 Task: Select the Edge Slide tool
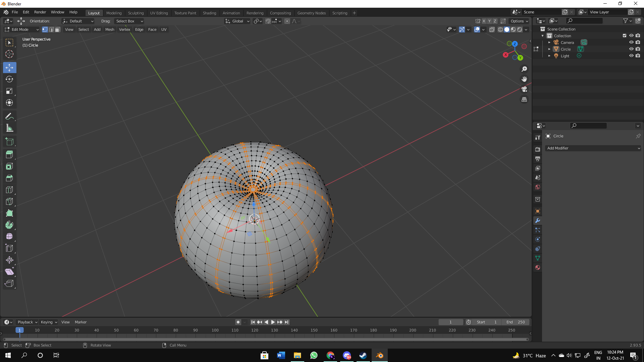click(x=9, y=248)
